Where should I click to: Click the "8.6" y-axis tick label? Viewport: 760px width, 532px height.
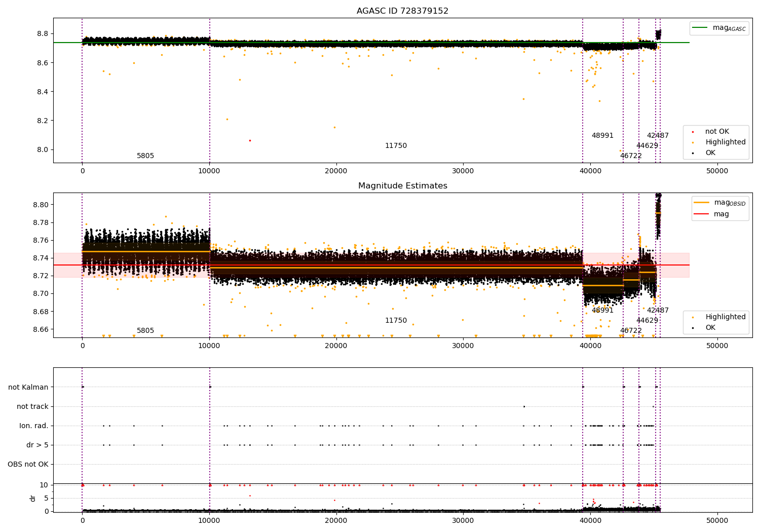(42, 63)
